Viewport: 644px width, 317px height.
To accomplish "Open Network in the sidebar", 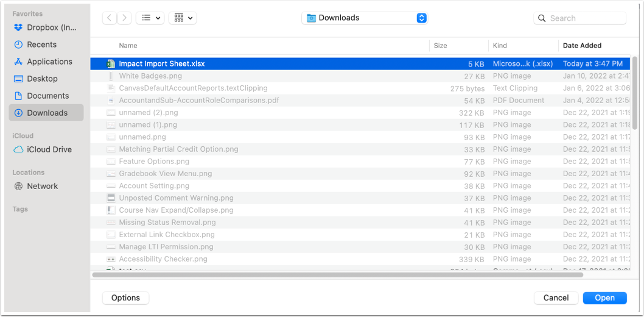I will click(46, 187).
